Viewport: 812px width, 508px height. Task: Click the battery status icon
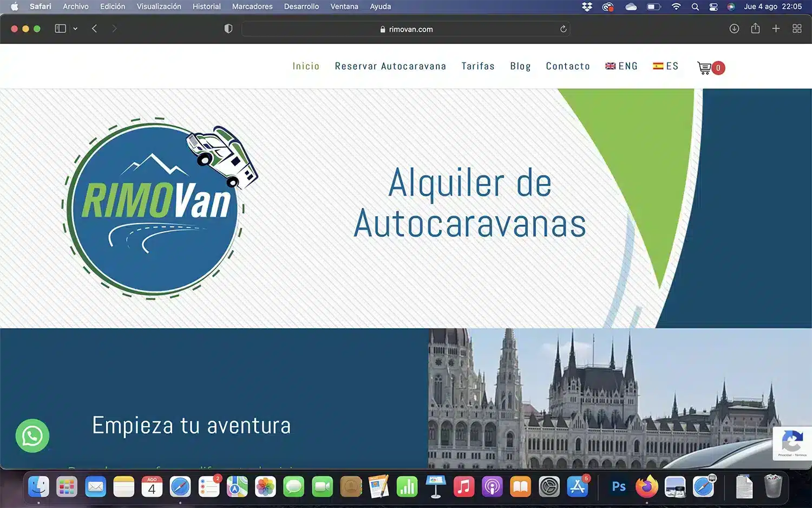654,6
